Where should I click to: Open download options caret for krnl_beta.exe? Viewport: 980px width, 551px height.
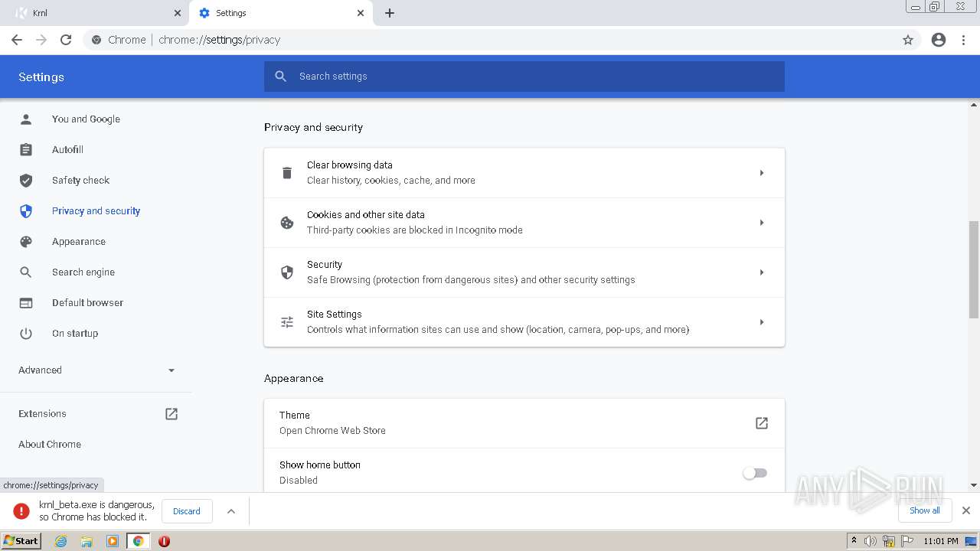click(x=231, y=511)
